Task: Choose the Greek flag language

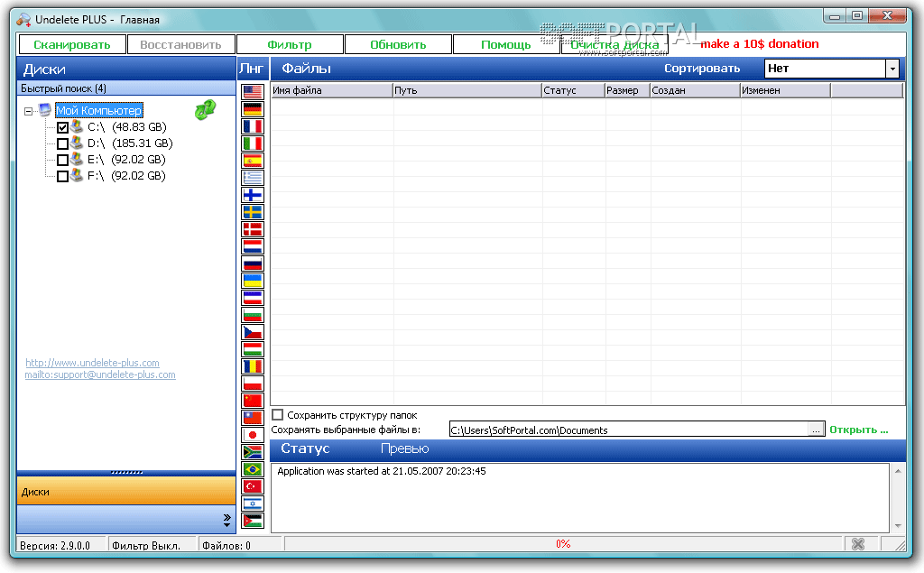Action: 253,178
